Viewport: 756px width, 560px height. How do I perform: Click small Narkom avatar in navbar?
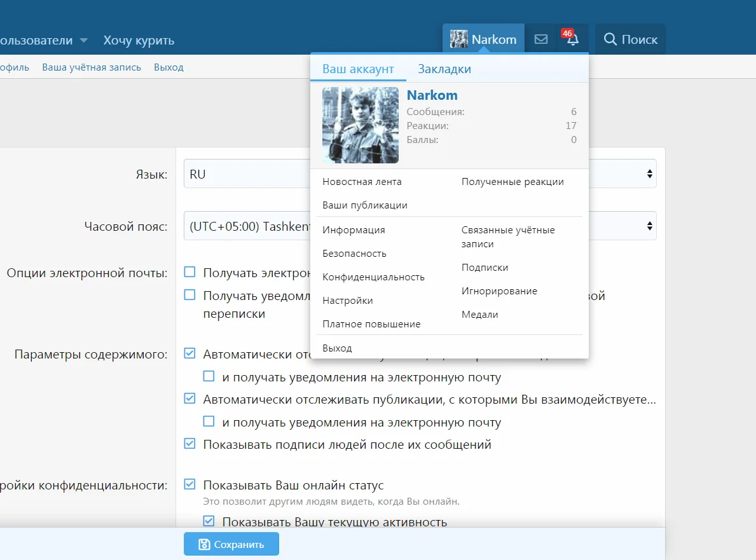click(x=458, y=39)
